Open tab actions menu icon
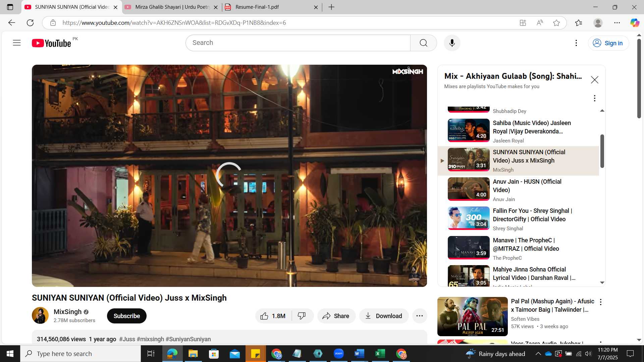 10,7
